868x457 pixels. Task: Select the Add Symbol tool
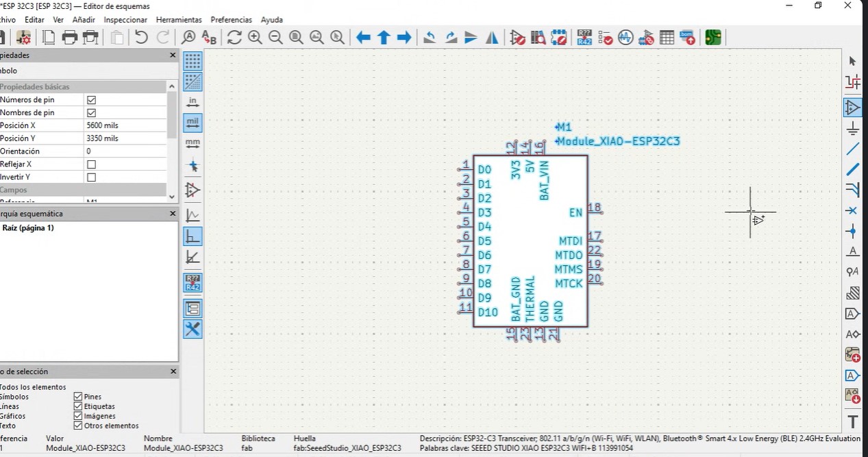853,108
